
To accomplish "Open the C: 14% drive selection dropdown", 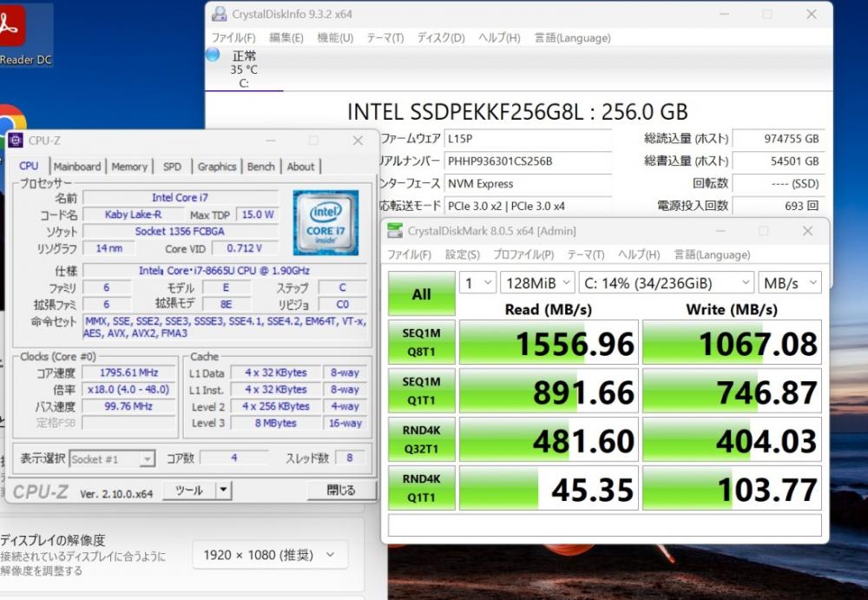I will pyautogui.click(x=667, y=283).
